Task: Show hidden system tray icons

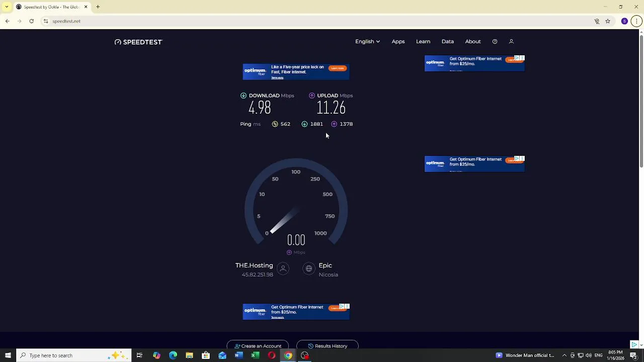Action: tap(564, 355)
